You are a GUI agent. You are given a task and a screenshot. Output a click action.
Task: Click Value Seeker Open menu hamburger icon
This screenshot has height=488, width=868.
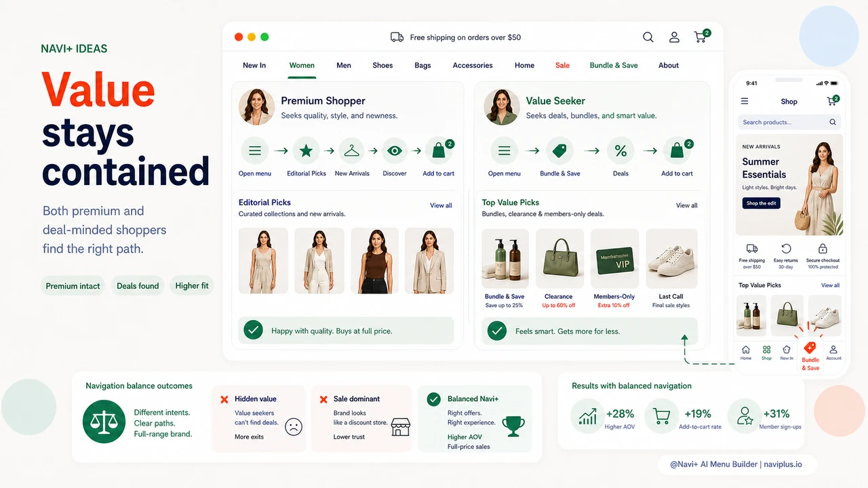pyautogui.click(x=504, y=150)
